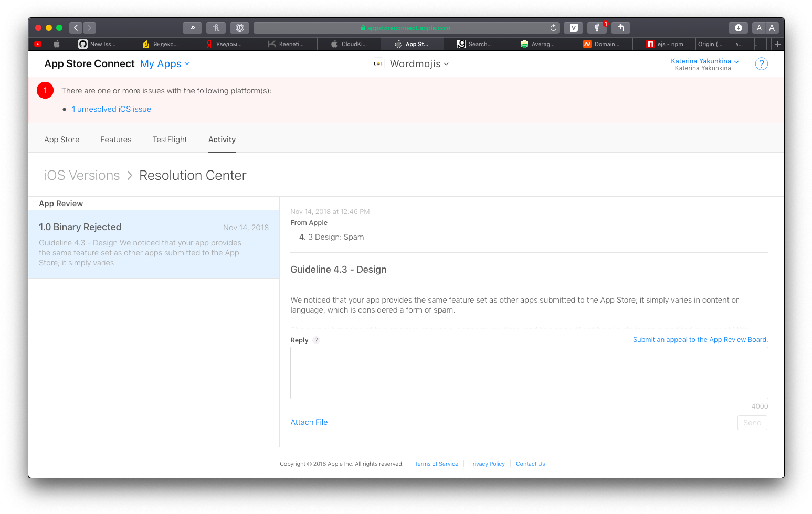Open the App Store tab
The width and height of the screenshot is (812, 514).
[62, 140]
